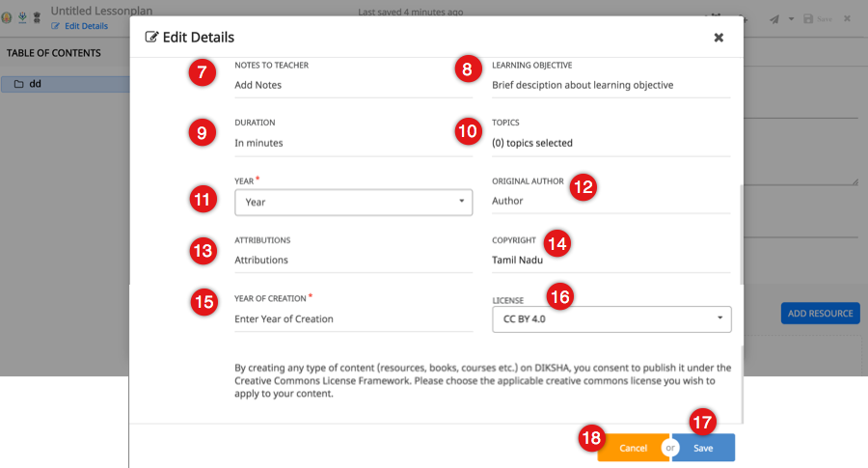868x468 pixels.
Task: Click the Original Author field
Action: coord(610,203)
